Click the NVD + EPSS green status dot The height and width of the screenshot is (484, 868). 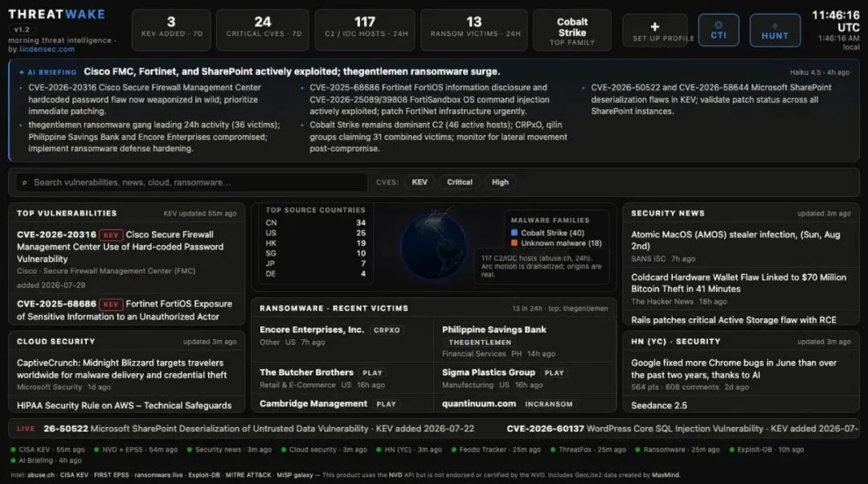point(96,449)
